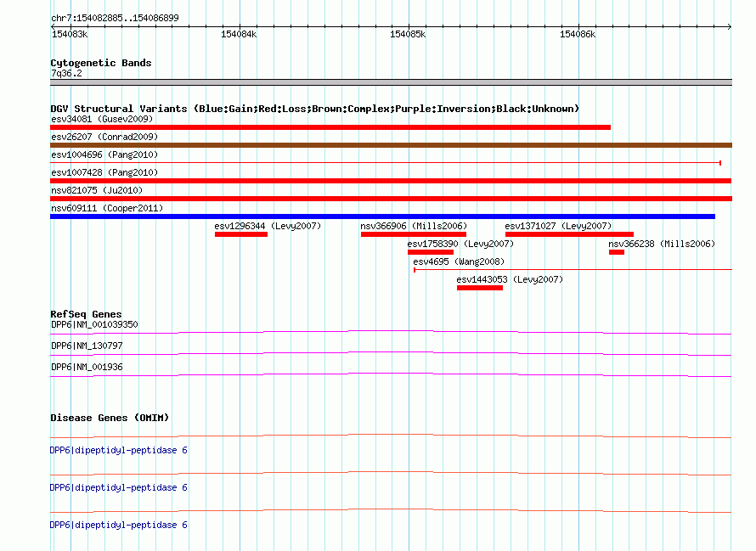The width and height of the screenshot is (756, 551).
Task: Click the 7q36.2 band label
Action: 66,73
